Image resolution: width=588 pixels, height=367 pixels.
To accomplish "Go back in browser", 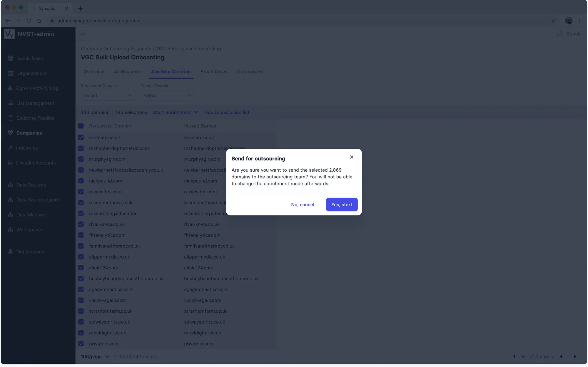I will [8, 21].
